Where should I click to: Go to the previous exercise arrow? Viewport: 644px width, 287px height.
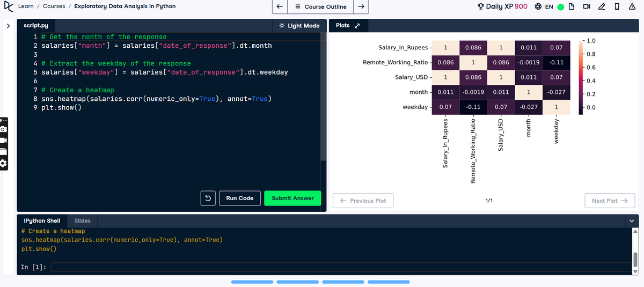pos(280,7)
